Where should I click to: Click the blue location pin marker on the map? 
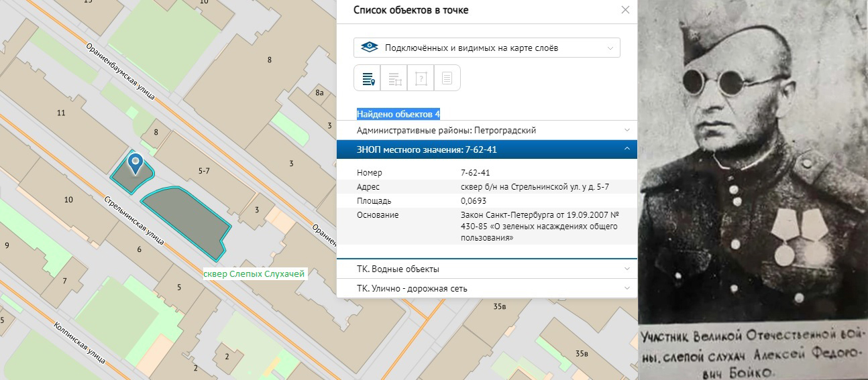pyautogui.click(x=135, y=164)
